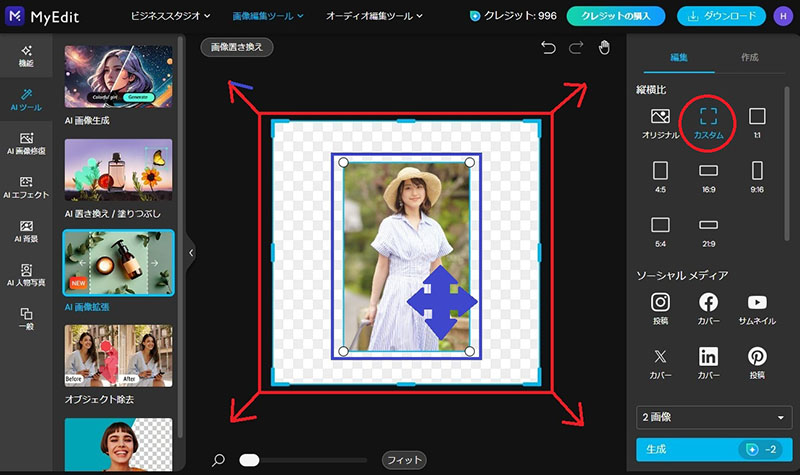Choose the Instagram 投稿 preset
Viewport: 800px width, 475px height.
660,309
